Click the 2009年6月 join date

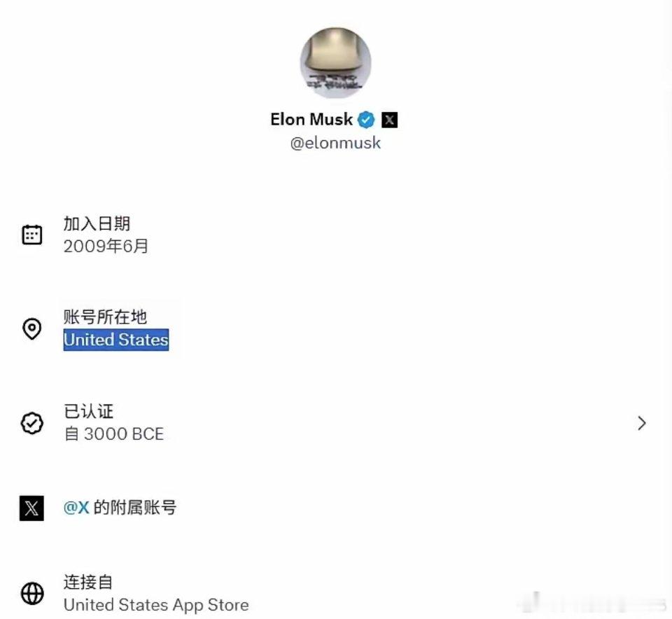[x=106, y=246]
